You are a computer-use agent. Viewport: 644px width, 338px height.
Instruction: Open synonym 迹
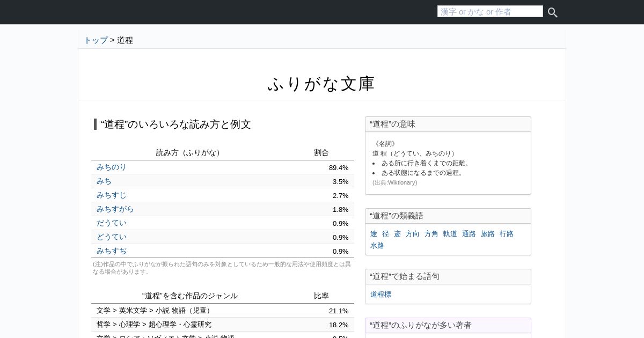tap(398, 234)
